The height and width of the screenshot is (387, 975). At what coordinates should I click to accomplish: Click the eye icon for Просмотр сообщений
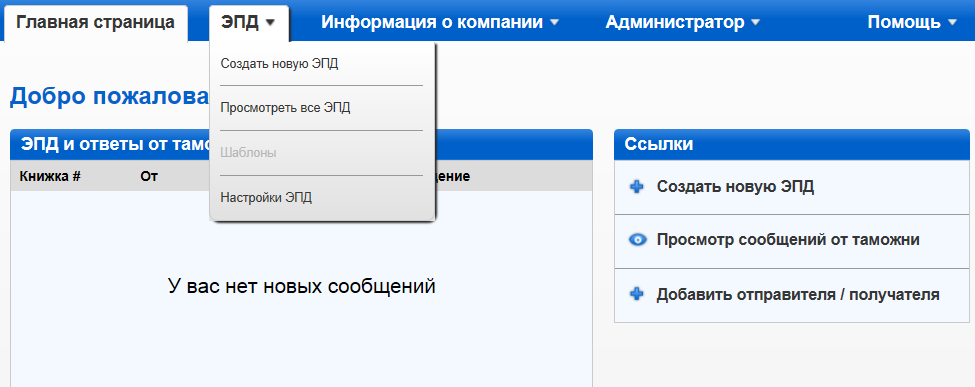[638, 240]
